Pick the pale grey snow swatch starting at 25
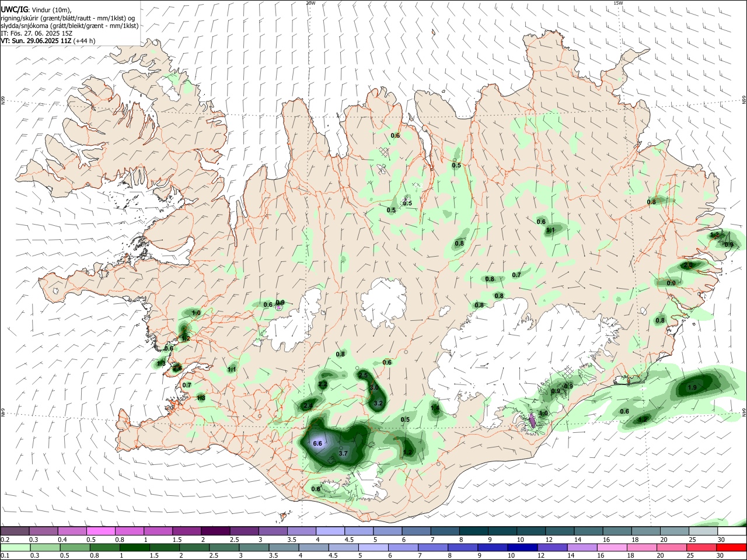This screenshot has height=560, width=747. [703, 531]
